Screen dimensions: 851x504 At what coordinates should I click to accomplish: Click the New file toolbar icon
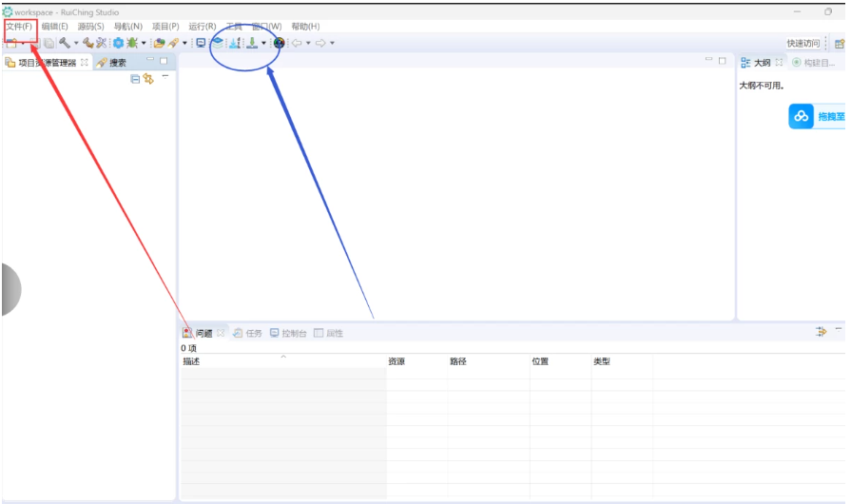pos(11,43)
